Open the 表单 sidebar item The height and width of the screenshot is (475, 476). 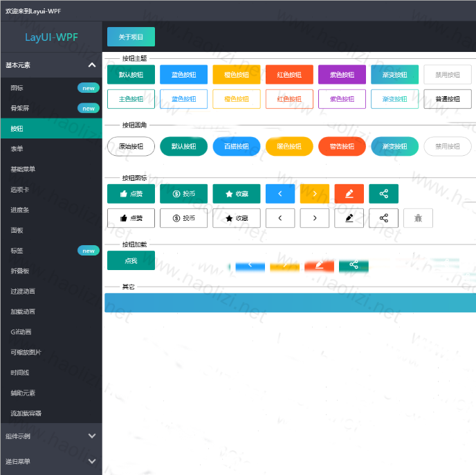tap(51, 149)
